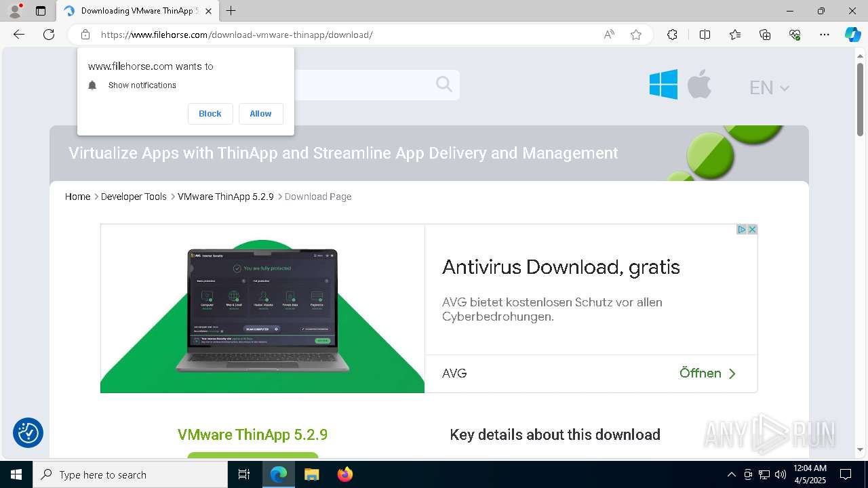868x488 pixels.
Task: Click the scrollbar down arrow
Action: pyautogui.click(x=861, y=449)
